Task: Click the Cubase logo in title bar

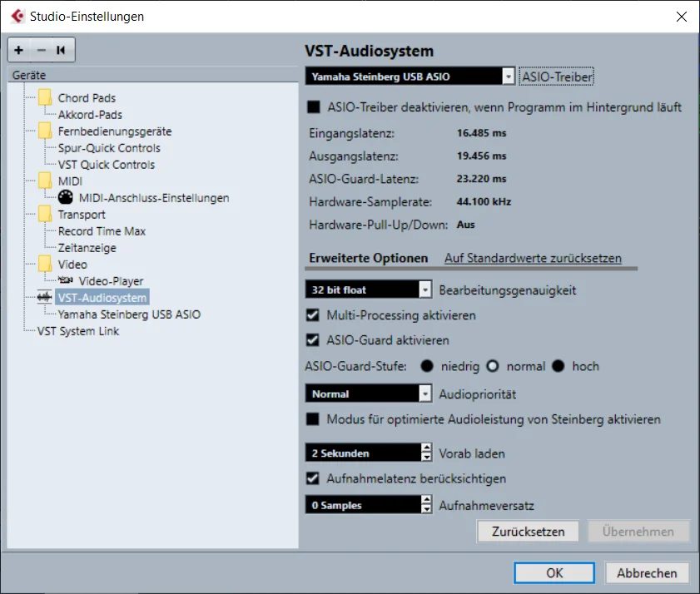Action: (17, 17)
